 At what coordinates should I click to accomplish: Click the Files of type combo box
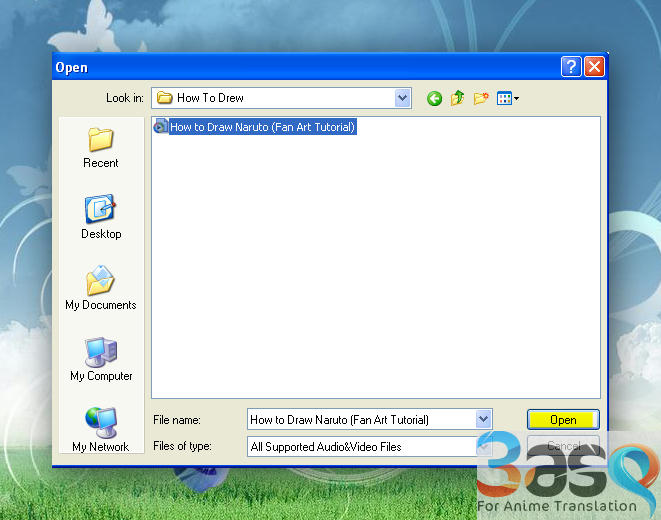point(369,446)
